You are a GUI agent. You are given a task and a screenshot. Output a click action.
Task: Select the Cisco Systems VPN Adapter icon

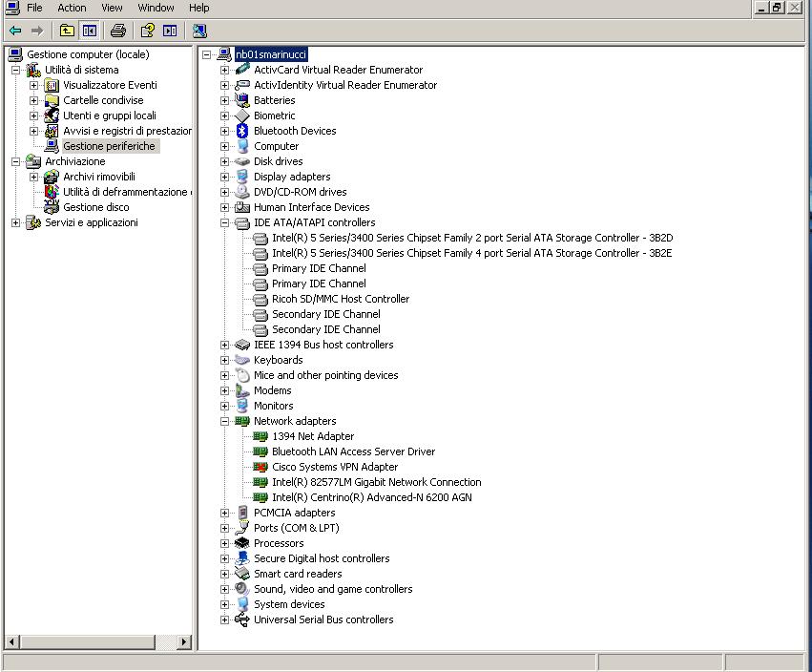pos(260,467)
